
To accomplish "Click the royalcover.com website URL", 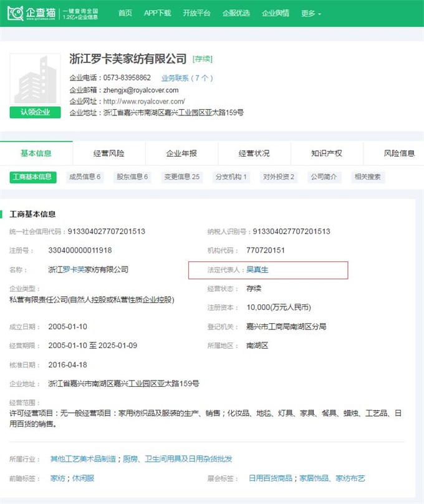I will pyautogui.click(x=144, y=102).
